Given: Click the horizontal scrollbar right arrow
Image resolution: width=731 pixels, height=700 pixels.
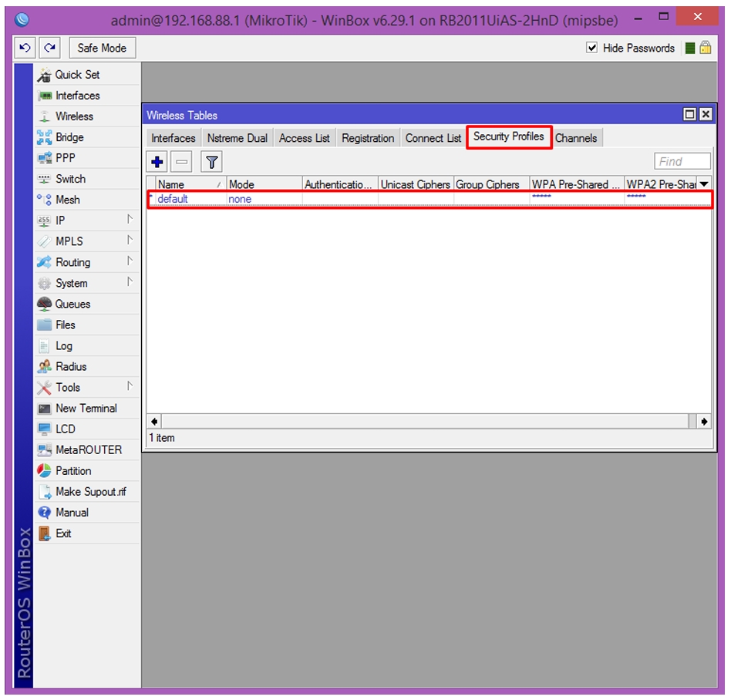Looking at the screenshot, I should [x=704, y=422].
